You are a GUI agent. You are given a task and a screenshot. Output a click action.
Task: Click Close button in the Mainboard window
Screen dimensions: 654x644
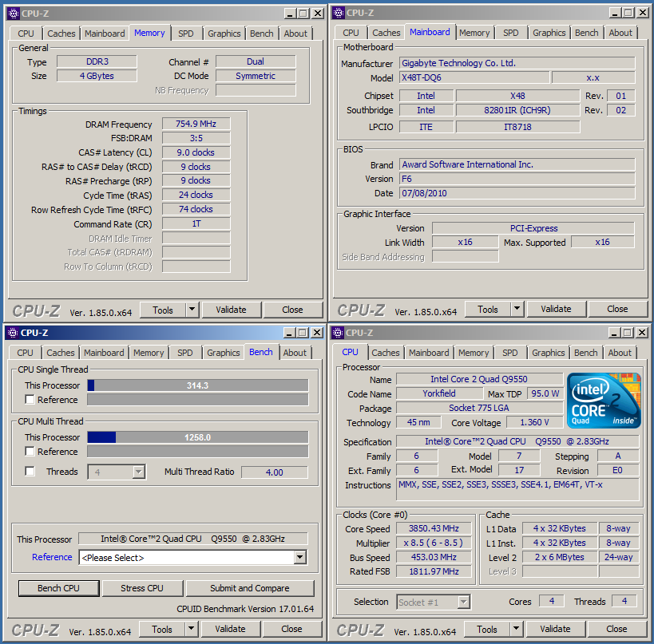(x=617, y=309)
